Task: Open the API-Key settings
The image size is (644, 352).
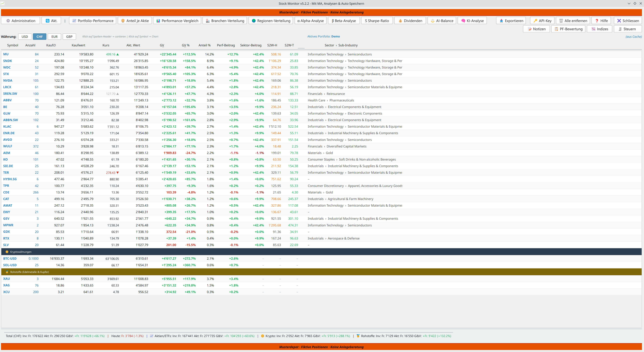Action: 542,21
